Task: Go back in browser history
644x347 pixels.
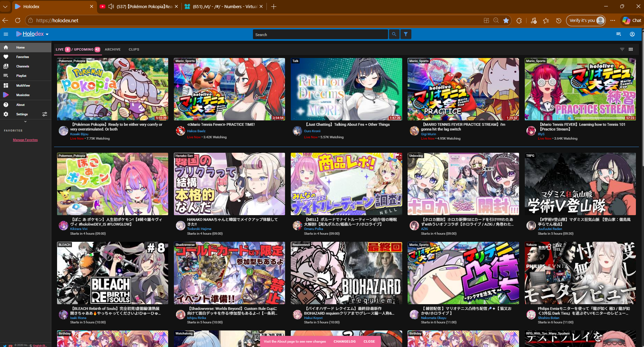Action: pyautogui.click(x=5, y=21)
